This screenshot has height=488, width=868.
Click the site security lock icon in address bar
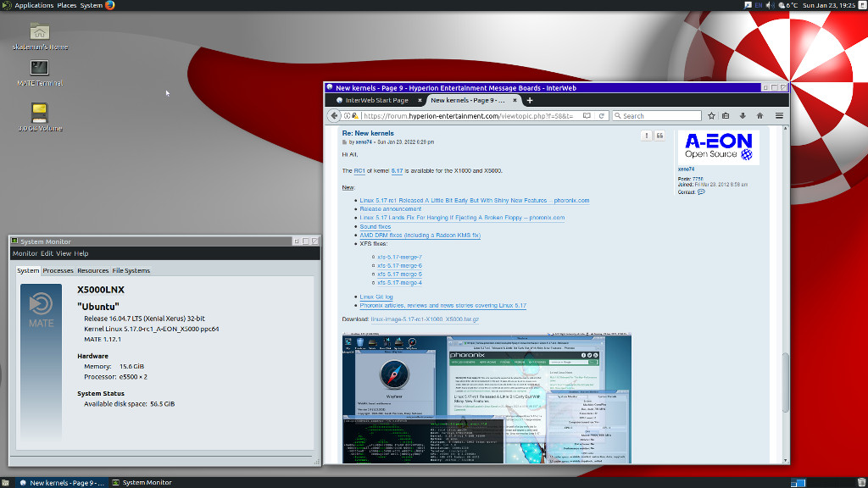point(355,115)
